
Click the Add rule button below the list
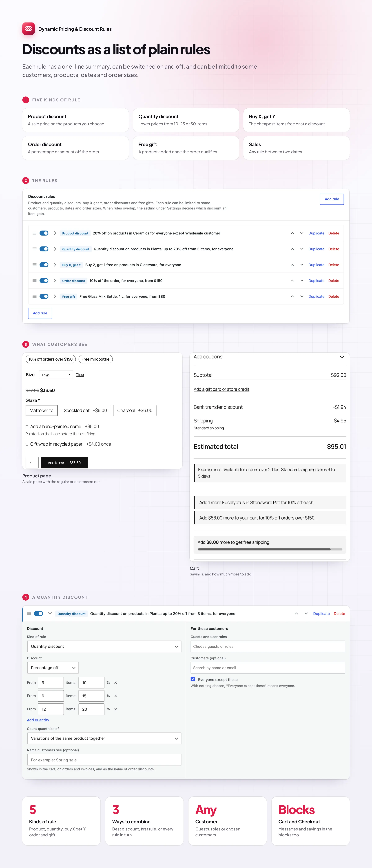[40, 313]
